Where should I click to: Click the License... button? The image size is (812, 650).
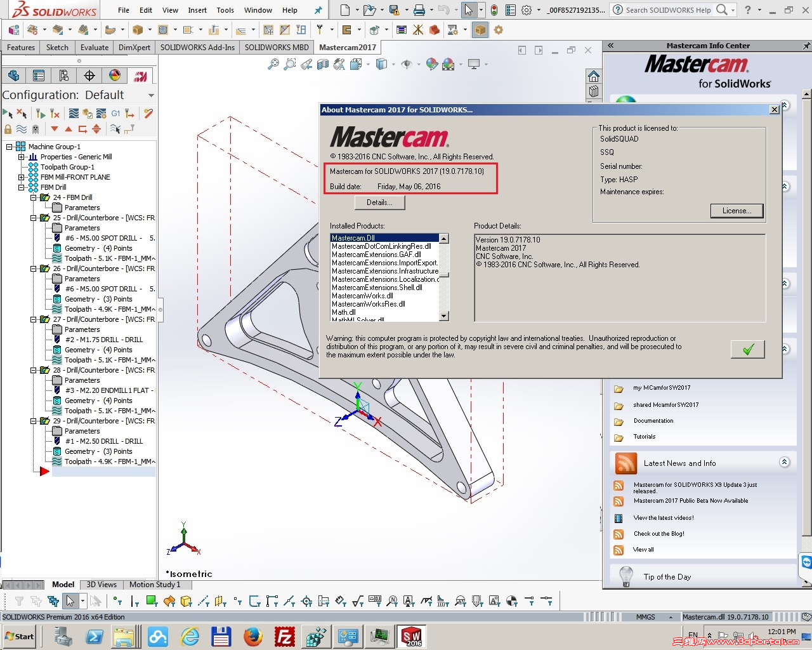737,211
